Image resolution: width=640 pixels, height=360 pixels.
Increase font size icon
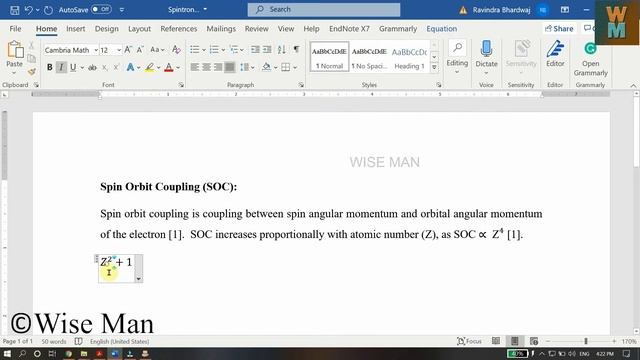(x=128, y=50)
